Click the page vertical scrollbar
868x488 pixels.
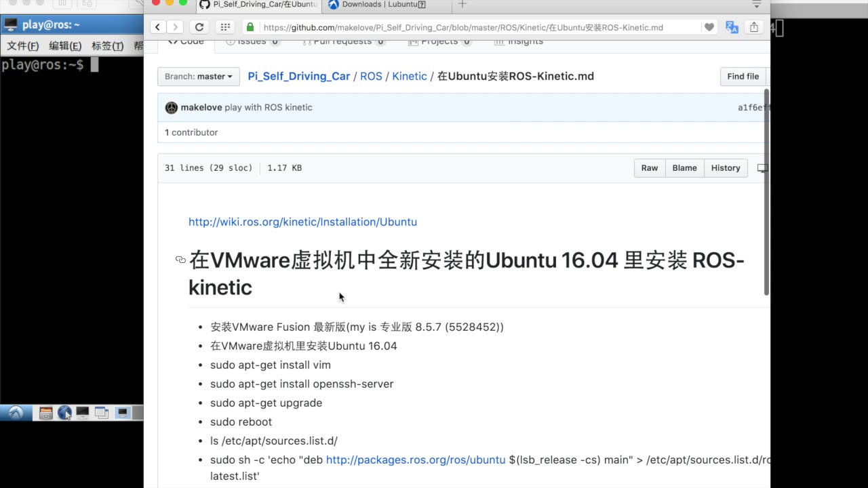(x=766, y=192)
